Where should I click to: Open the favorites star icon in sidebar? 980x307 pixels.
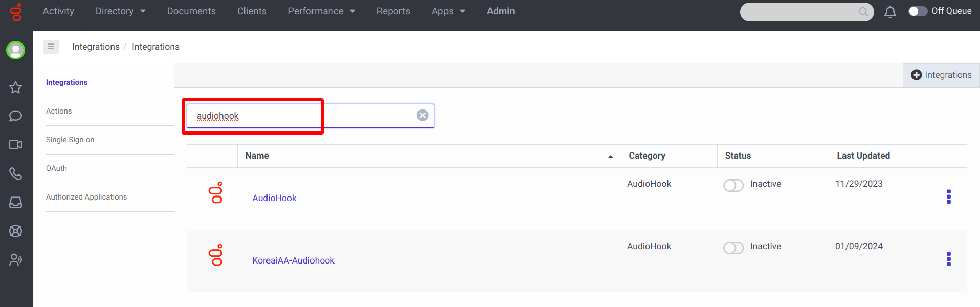pyautogui.click(x=16, y=87)
